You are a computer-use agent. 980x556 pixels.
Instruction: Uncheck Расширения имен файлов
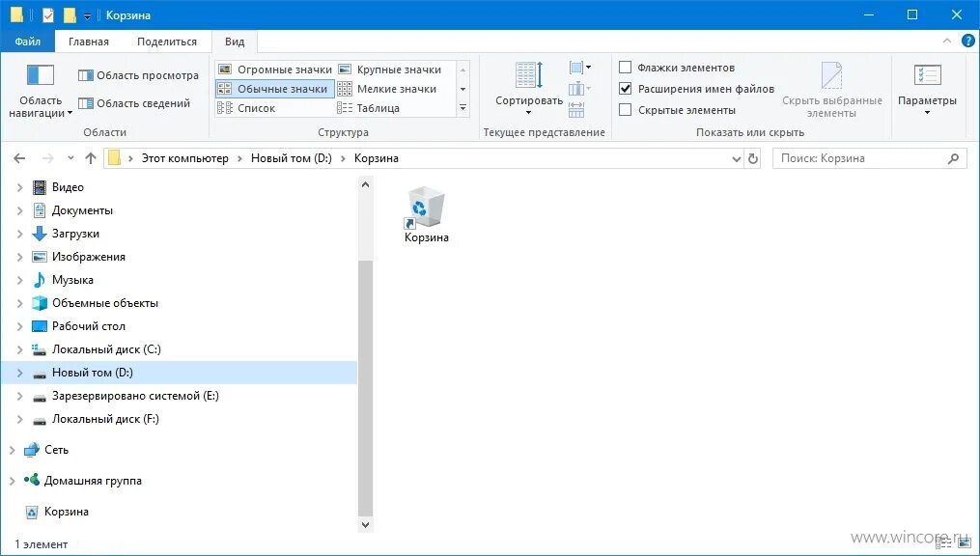coord(624,88)
